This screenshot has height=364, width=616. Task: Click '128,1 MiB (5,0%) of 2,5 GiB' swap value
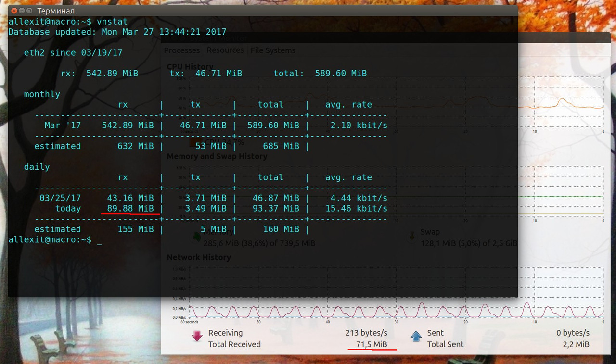point(469,243)
